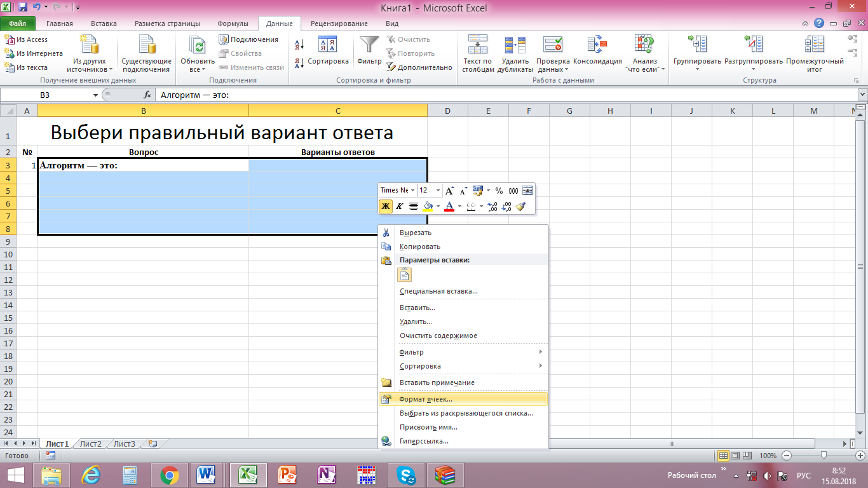Click center alignment icon in mini toolbar
Screen dimensions: 868x488
pos(414,206)
